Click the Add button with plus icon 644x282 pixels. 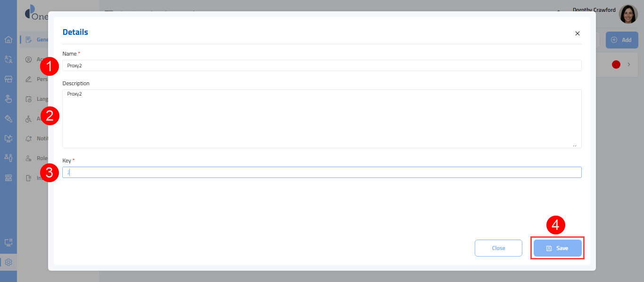click(621, 40)
